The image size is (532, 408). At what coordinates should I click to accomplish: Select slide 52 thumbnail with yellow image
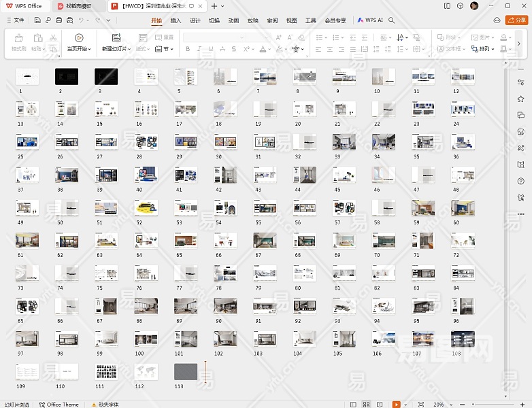[146, 208]
